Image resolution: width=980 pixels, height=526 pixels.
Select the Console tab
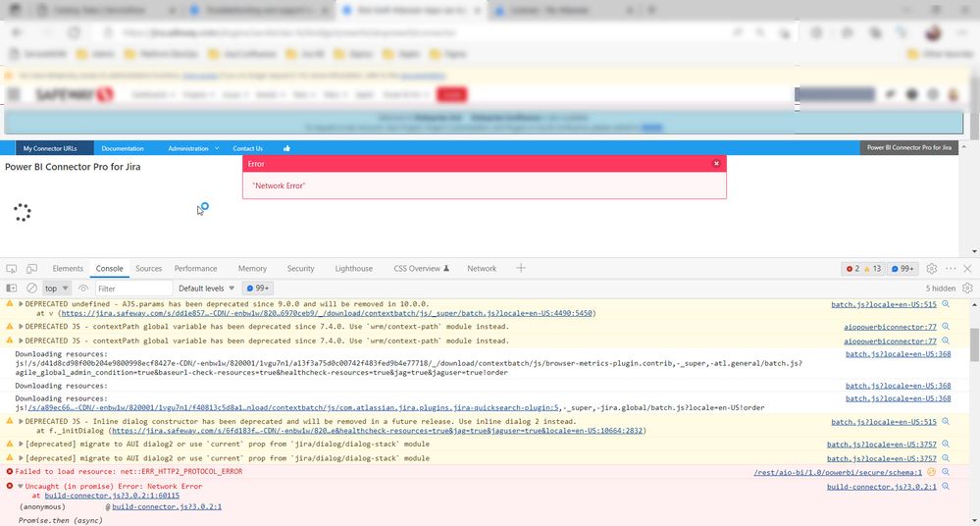point(109,268)
